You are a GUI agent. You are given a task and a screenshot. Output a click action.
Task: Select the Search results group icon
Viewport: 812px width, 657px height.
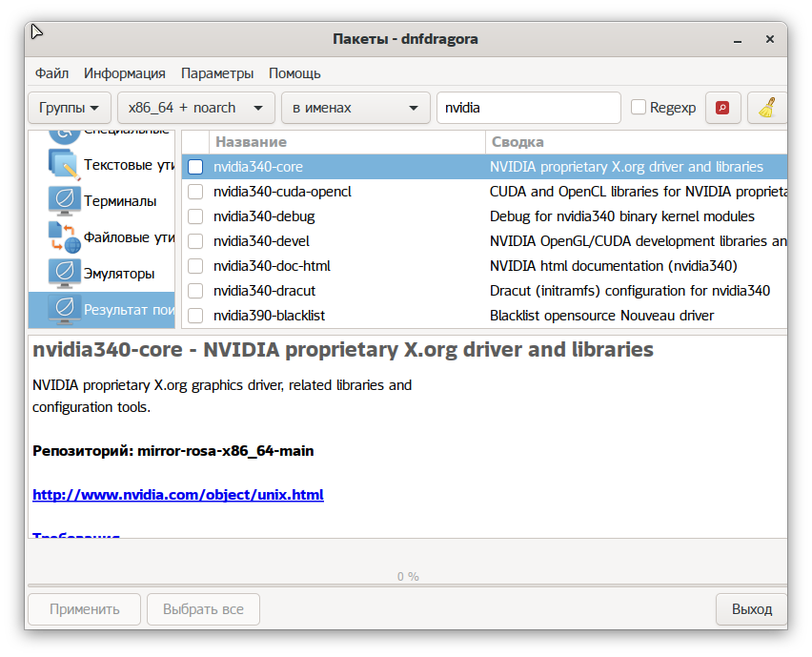[64, 309]
